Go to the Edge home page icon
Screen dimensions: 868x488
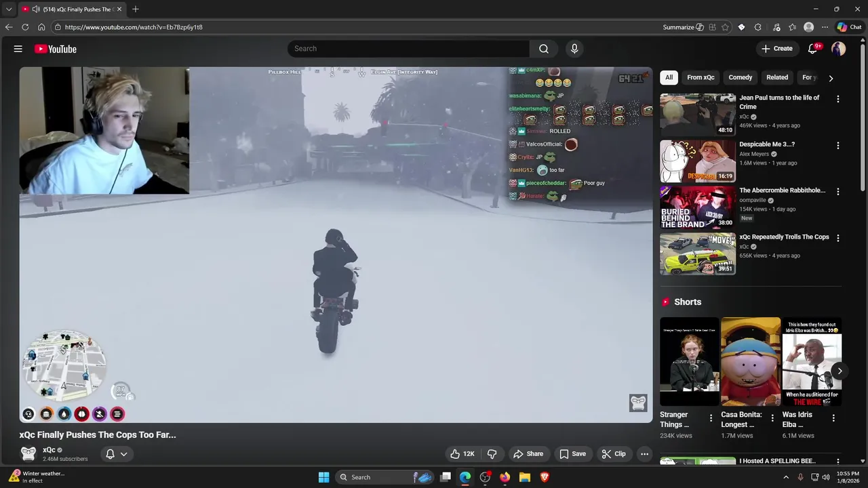[41, 27]
